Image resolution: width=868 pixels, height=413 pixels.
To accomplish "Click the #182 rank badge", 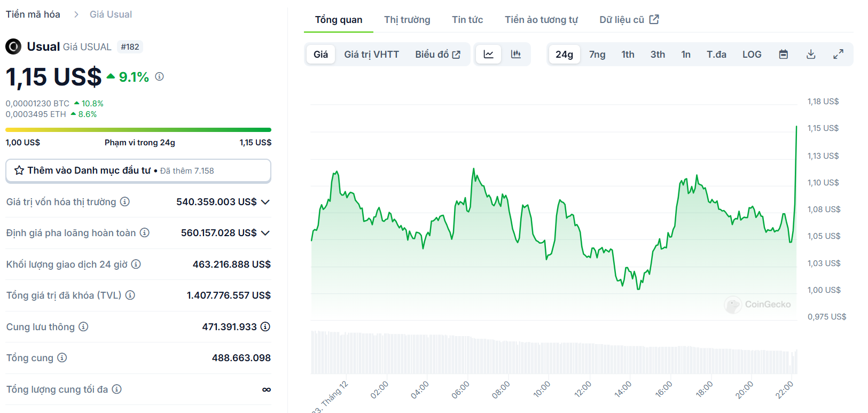I will coord(130,47).
